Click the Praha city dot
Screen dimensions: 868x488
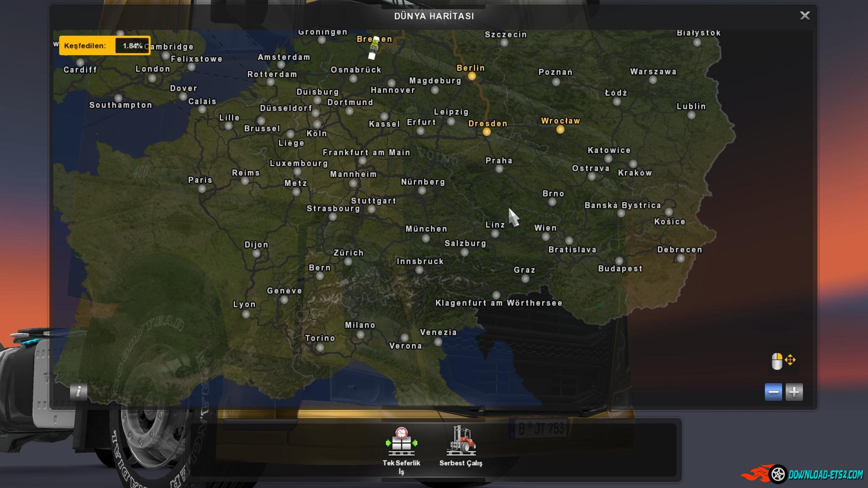(x=499, y=169)
